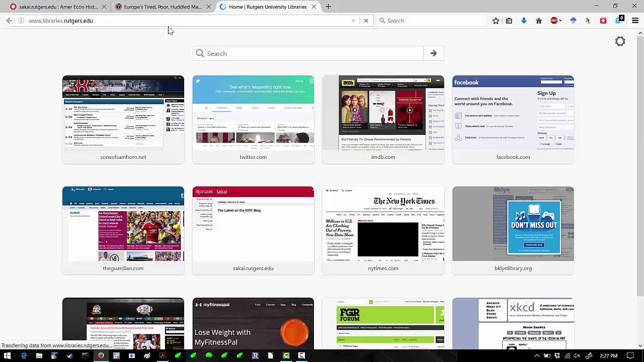
Task: Show hidden system tray icons chevron
Action: 537,355
